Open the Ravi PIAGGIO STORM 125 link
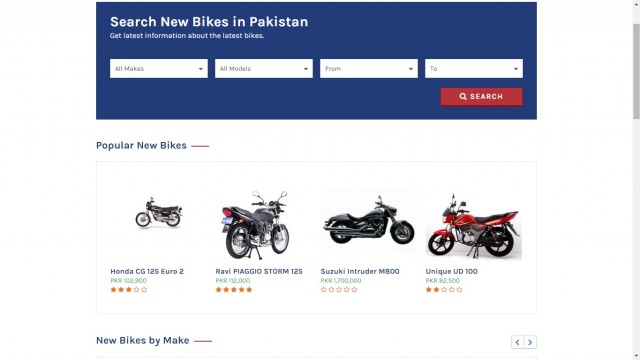 coord(259,271)
